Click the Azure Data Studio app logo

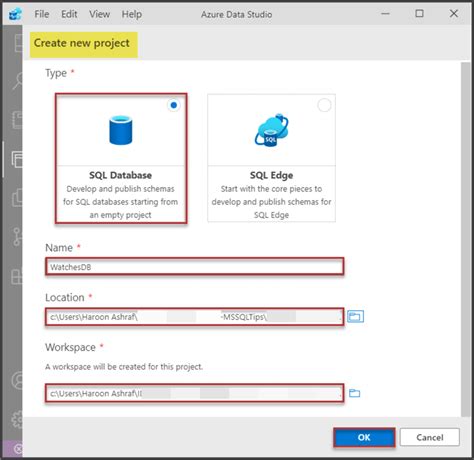tap(16, 14)
